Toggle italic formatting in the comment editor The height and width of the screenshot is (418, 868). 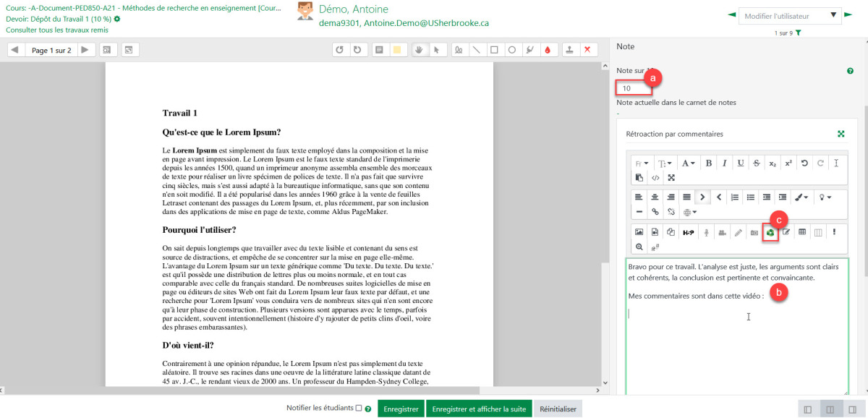click(724, 163)
